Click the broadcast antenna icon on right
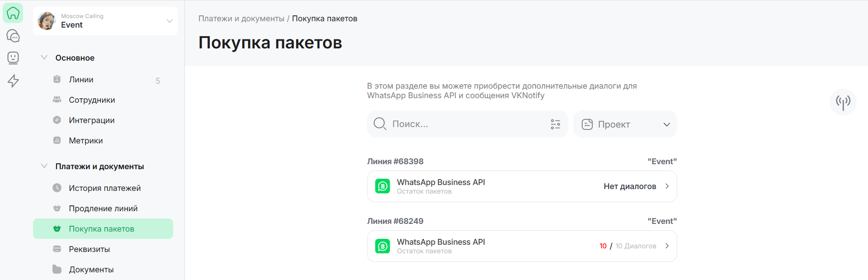Screen dimensions: 868x280 tap(843, 102)
